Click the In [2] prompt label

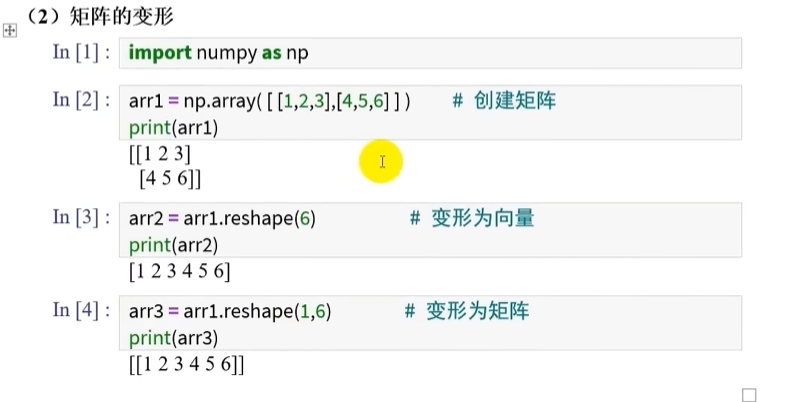(82, 100)
